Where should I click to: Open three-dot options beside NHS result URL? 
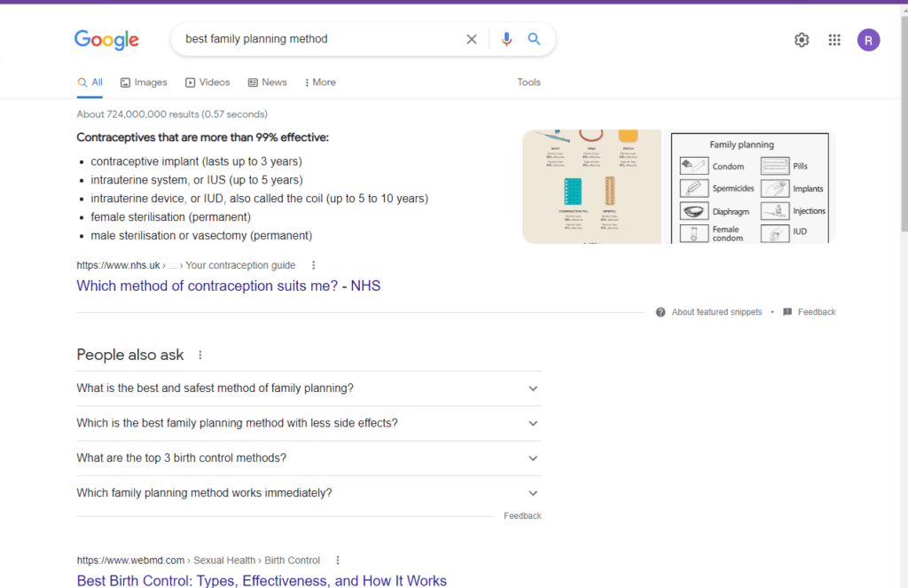click(313, 265)
